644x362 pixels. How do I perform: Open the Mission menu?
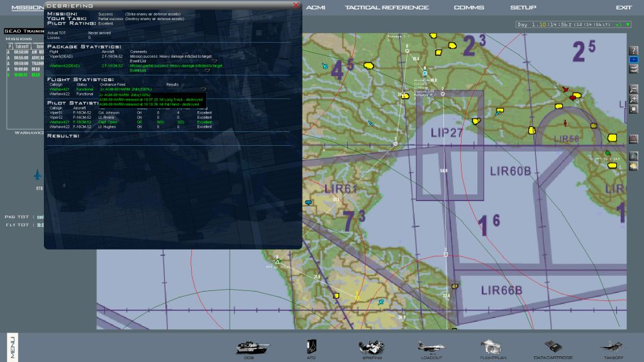[27, 8]
